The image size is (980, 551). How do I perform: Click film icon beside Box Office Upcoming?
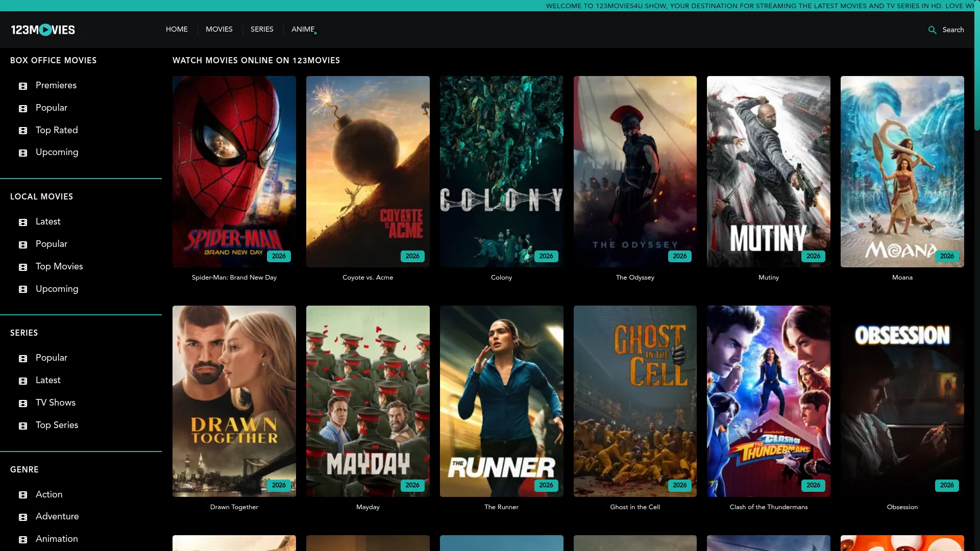click(x=23, y=153)
